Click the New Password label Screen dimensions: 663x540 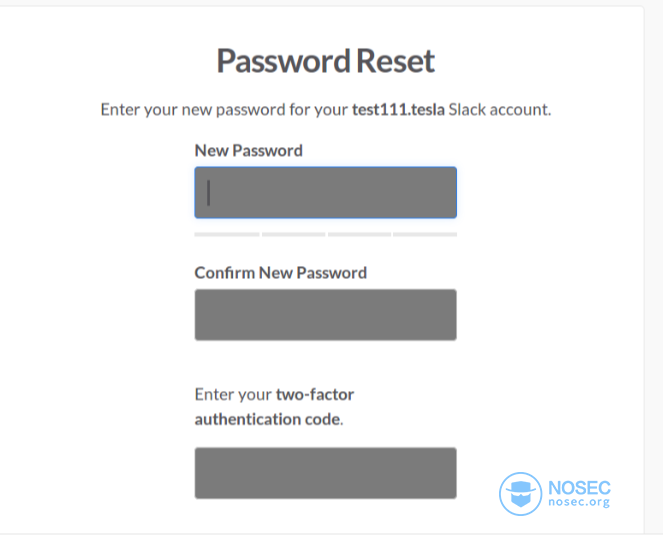(x=249, y=151)
